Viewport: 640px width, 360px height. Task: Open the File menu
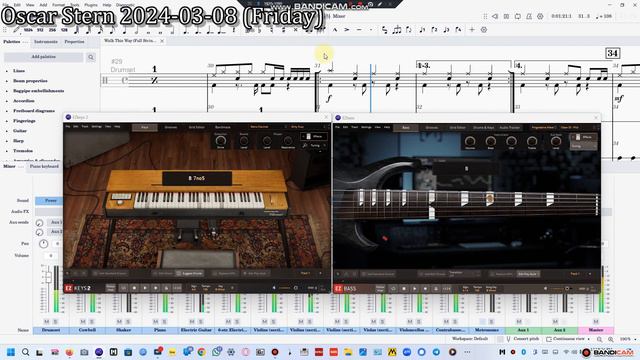point(5,4)
